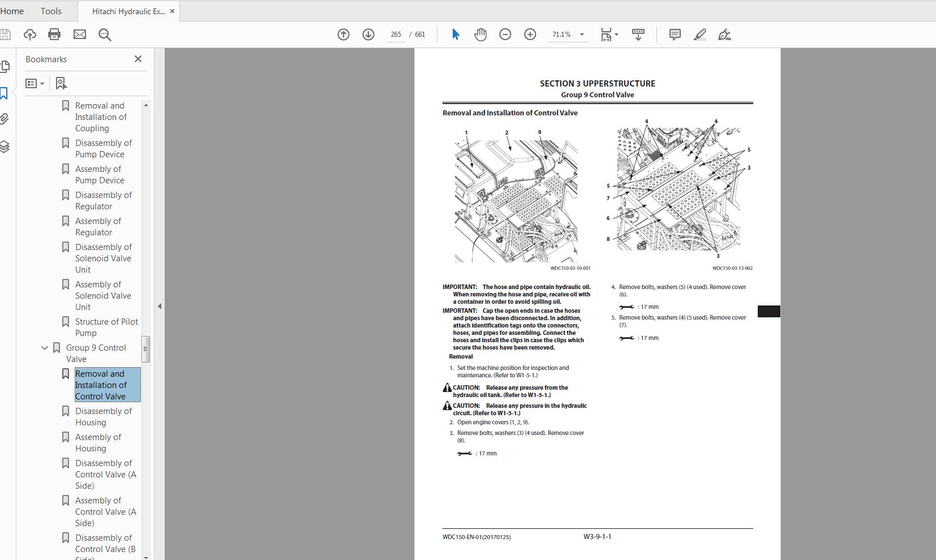Viewport: 936px width, 560px height.
Task: Collapse the Group 9 Control Valve bookmark
Action: tap(45, 348)
